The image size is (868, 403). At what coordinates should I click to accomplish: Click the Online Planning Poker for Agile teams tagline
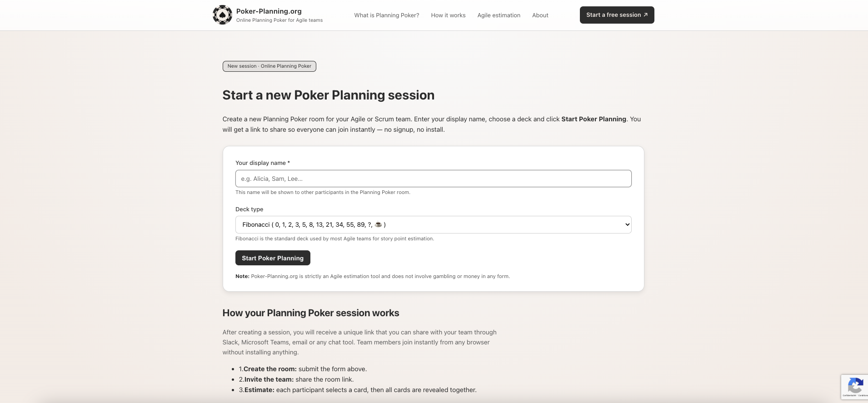(x=279, y=20)
